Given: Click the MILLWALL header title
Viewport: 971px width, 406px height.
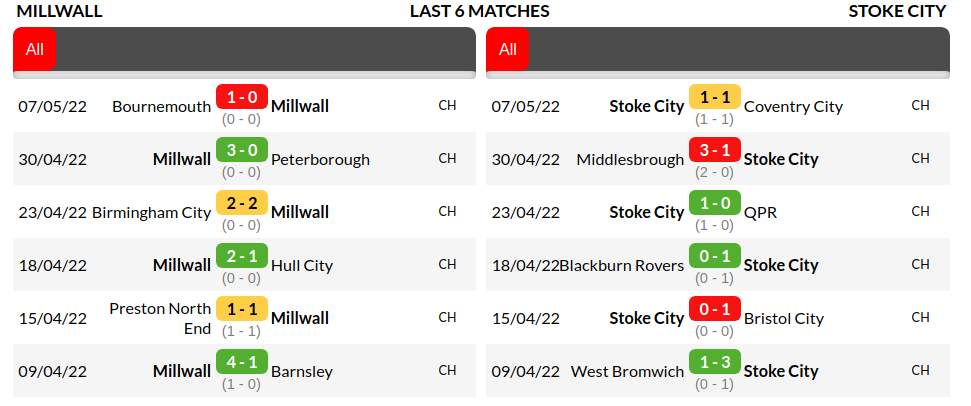Looking at the screenshot, I should click(x=60, y=11).
